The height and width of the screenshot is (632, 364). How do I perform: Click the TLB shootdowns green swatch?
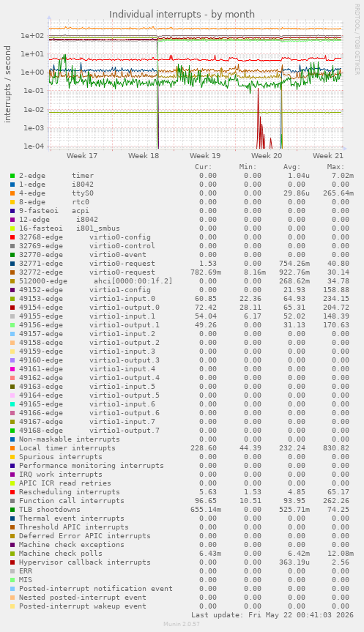tap(12, 510)
